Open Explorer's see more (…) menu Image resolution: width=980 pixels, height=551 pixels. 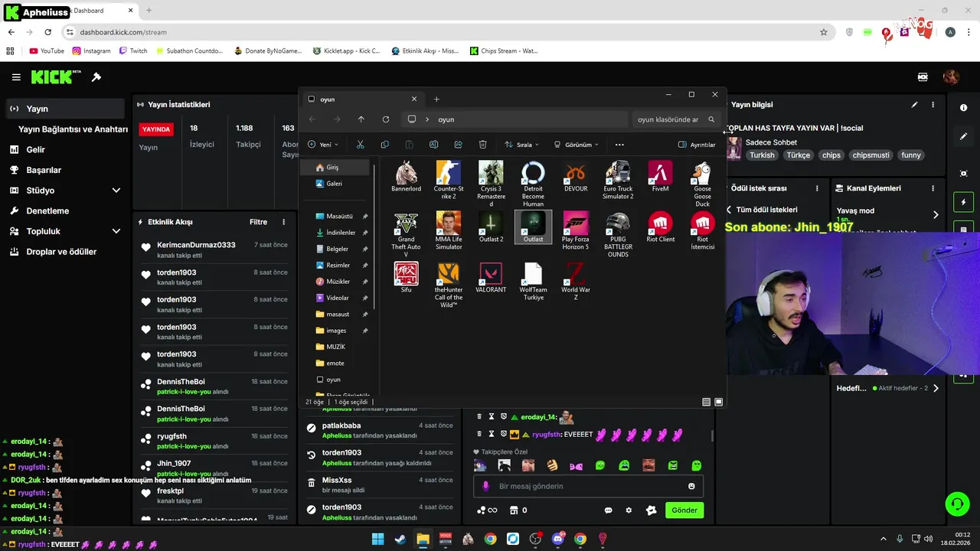(x=619, y=145)
